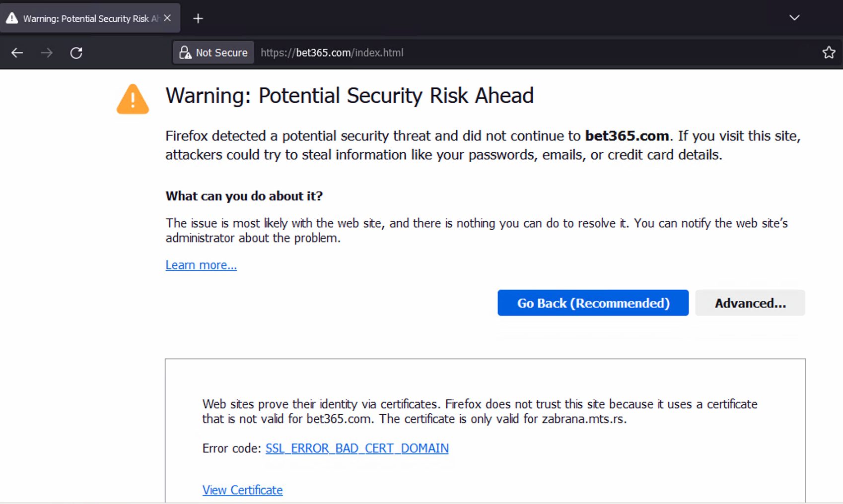Open the list all tabs chevron
This screenshot has width=843, height=504.
(794, 18)
